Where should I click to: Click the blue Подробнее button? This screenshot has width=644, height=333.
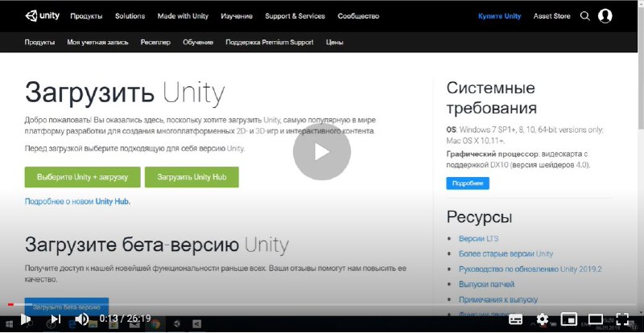pyautogui.click(x=468, y=183)
